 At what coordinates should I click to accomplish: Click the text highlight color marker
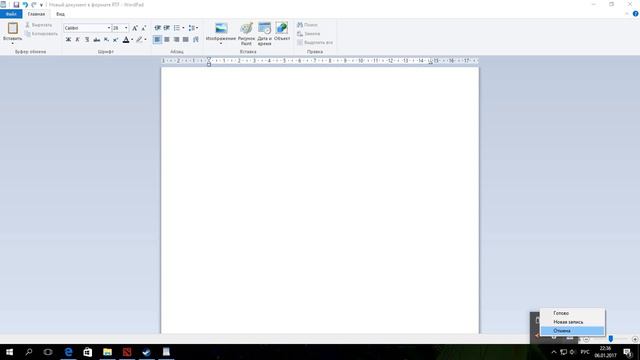[x=140, y=40]
